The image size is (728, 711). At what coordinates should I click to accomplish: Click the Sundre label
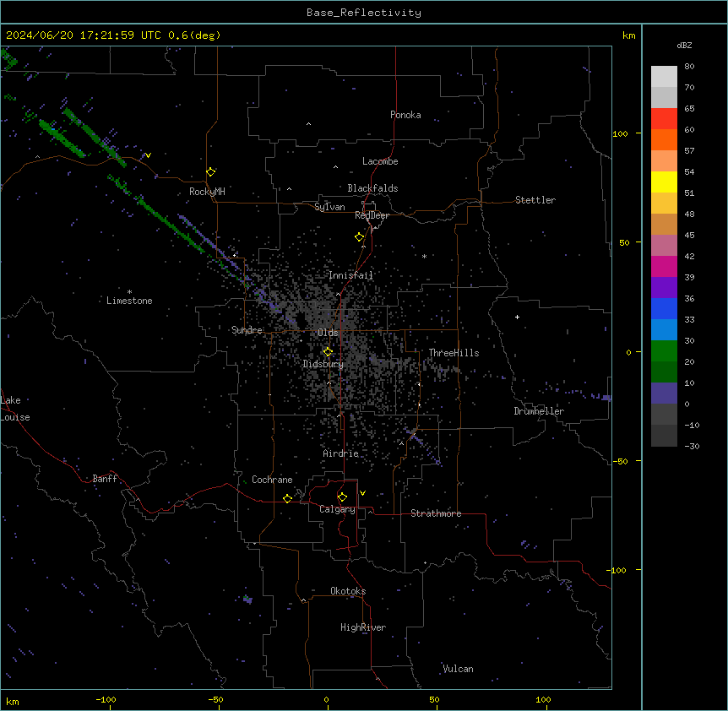coord(247,330)
